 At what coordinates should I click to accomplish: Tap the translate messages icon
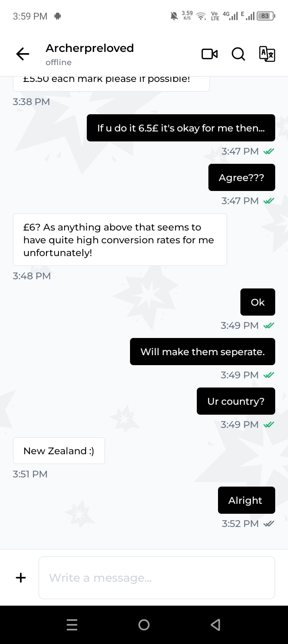pyautogui.click(x=267, y=54)
